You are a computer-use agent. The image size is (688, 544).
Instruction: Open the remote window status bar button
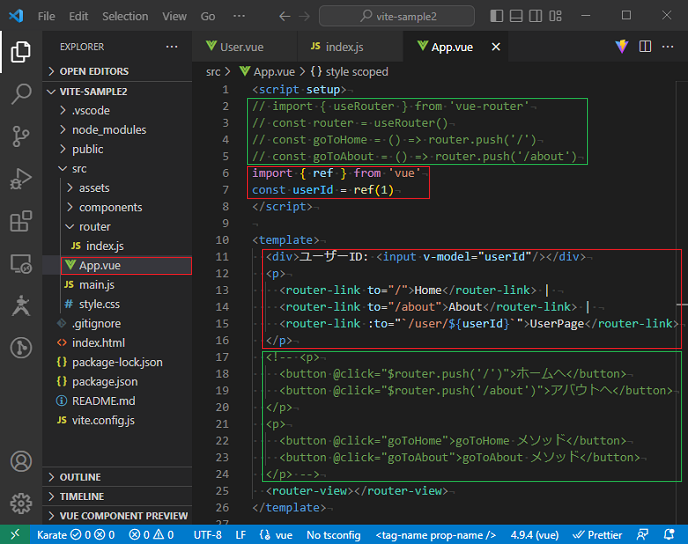click(x=15, y=534)
